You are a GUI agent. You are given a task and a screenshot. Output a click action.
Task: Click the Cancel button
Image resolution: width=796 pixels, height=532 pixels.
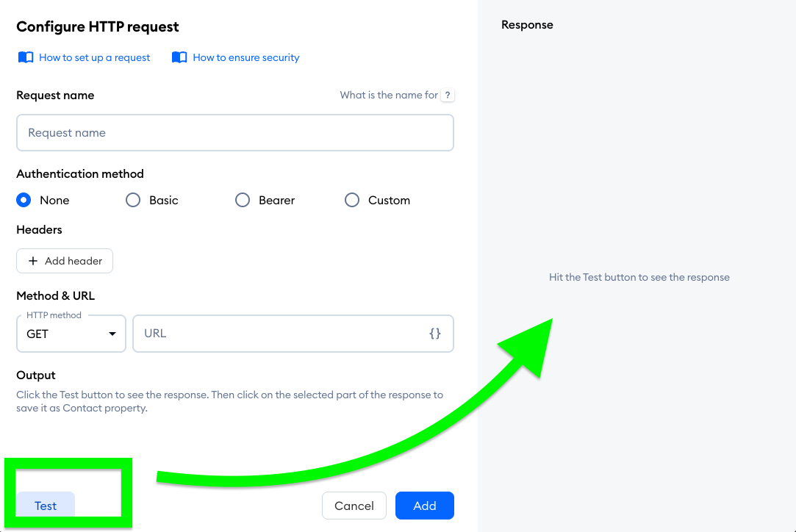[x=354, y=506]
